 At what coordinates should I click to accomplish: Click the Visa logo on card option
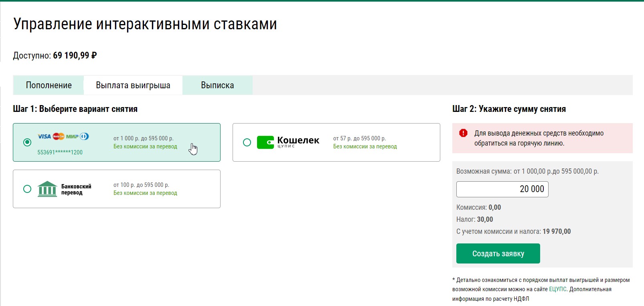click(45, 136)
